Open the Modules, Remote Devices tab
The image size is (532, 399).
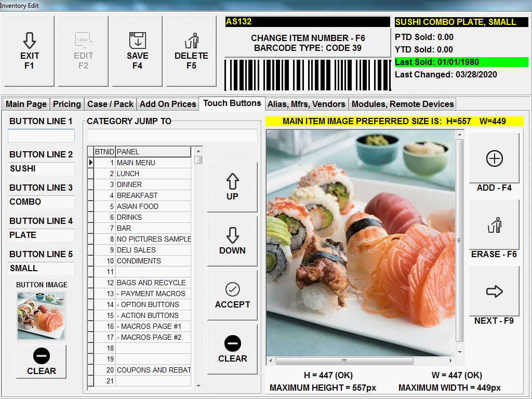click(x=403, y=104)
